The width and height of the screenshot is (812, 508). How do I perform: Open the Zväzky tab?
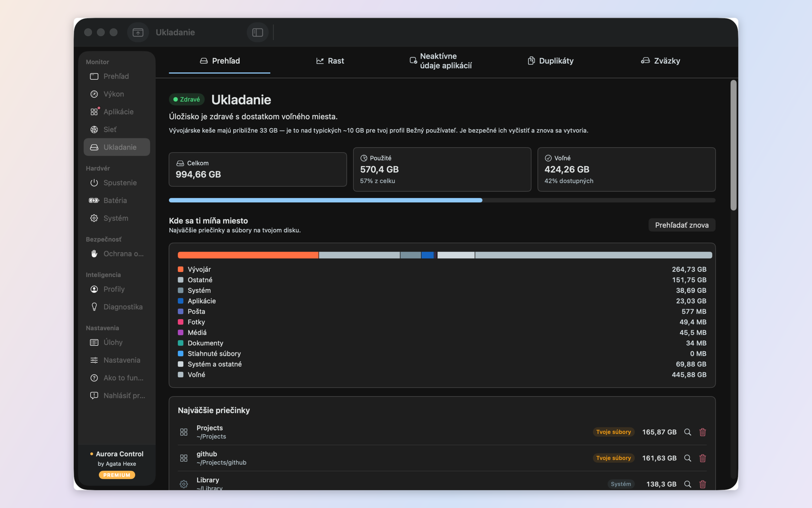[x=661, y=61]
